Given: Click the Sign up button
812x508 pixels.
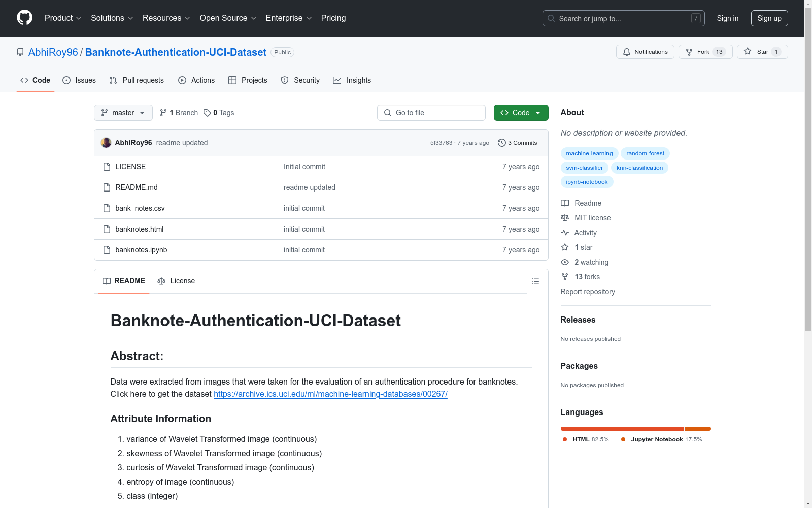Looking at the screenshot, I should coord(769,18).
